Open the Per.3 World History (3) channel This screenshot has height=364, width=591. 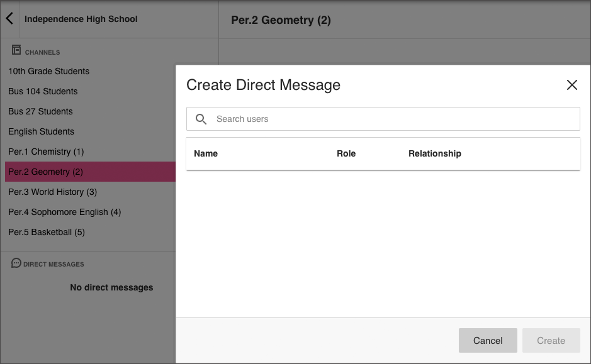[52, 192]
